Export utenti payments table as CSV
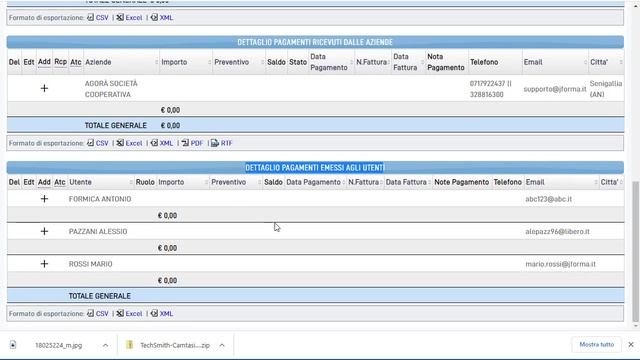The image size is (640, 360). coord(98,313)
